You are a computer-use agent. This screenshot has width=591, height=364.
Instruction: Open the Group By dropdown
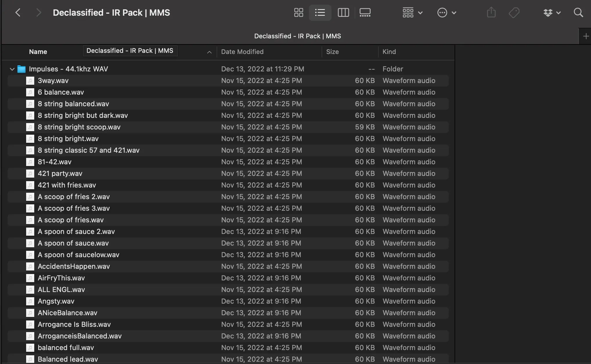[x=412, y=12]
